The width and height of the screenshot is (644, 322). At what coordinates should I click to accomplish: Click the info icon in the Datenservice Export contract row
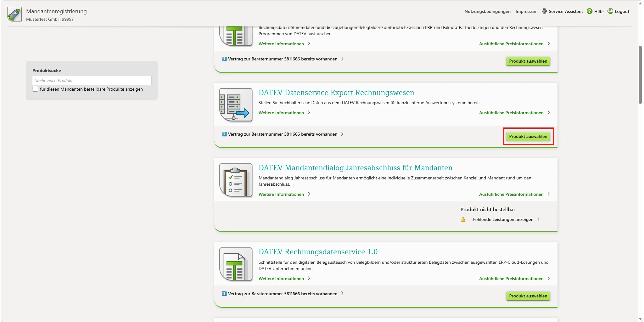tap(224, 134)
